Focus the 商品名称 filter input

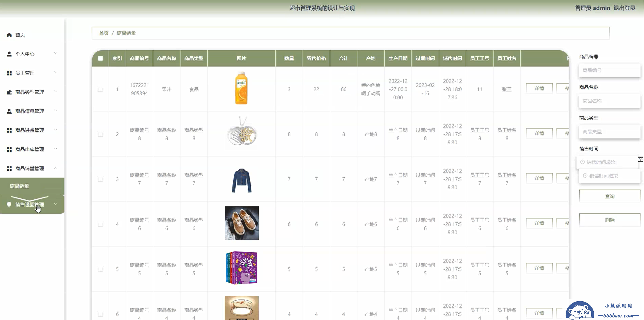point(610,101)
